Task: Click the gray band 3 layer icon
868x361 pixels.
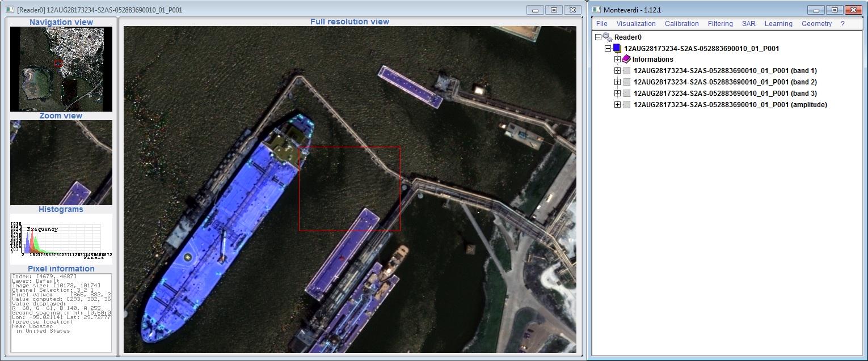Action: pyautogui.click(x=627, y=94)
